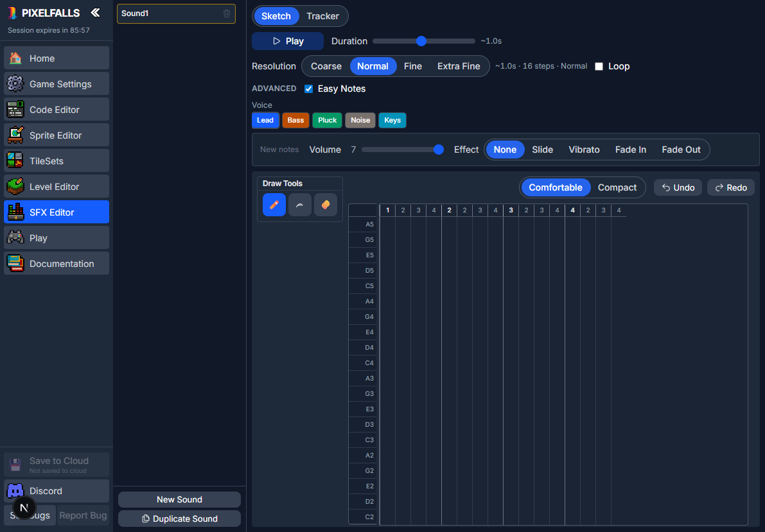Image resolution: width=765 pixels, height=532 pixels.
Task: Click the Save to Cloud floppy icon
Action: coord(15,465)
